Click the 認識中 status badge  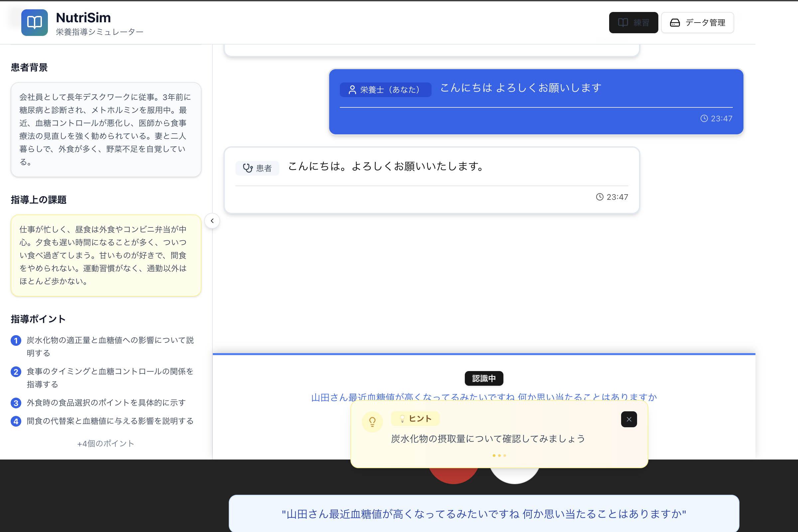[x=483, y=378]
